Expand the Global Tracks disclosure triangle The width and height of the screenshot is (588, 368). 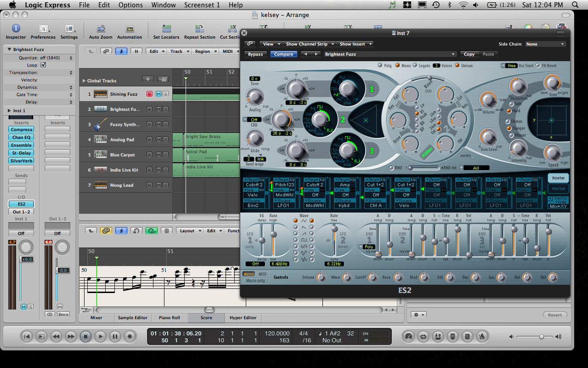tap(84, 81)
